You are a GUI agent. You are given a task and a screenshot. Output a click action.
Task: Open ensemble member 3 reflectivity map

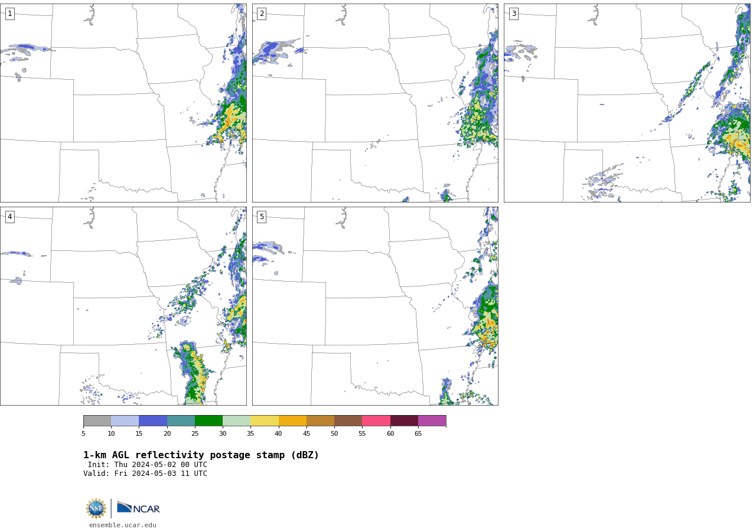point(627,103)
